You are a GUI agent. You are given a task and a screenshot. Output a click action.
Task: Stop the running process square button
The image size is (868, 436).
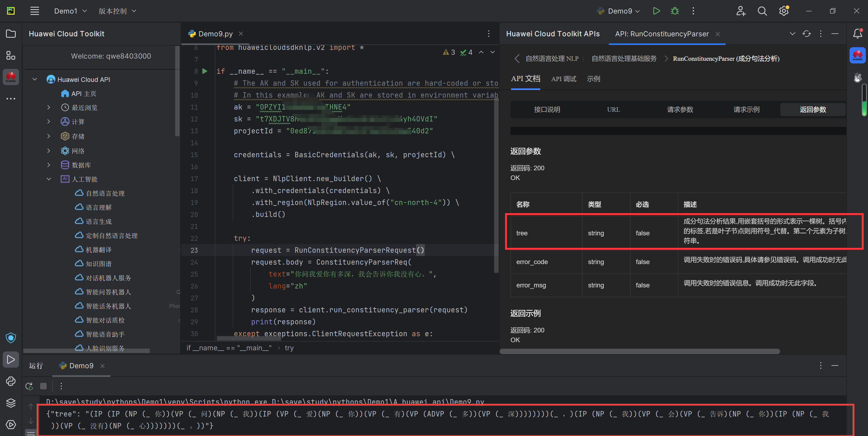43,386
